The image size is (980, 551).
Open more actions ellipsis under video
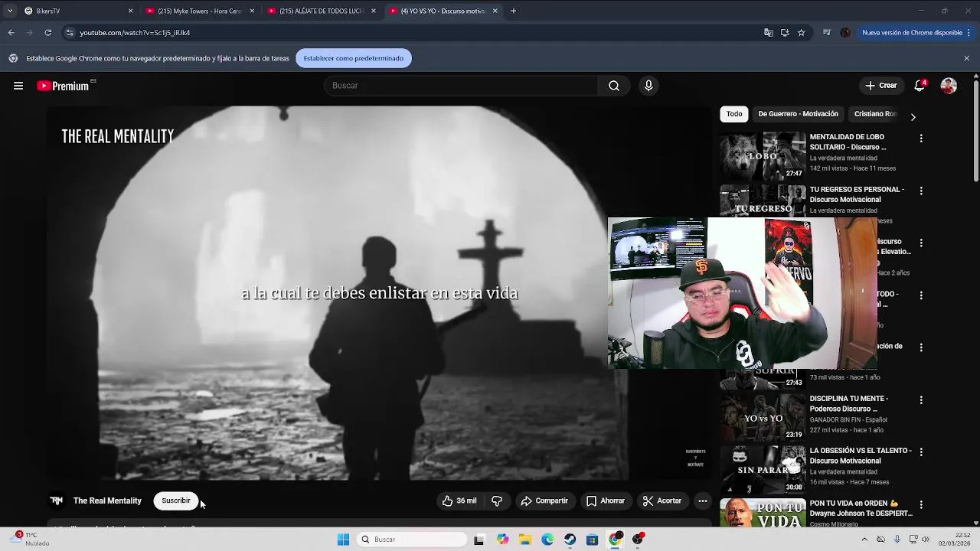702,500
